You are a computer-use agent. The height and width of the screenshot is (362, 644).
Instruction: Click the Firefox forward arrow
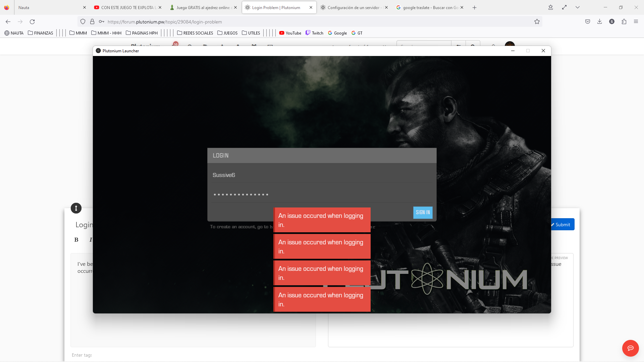pyautogui.click(x=20, y=22)
